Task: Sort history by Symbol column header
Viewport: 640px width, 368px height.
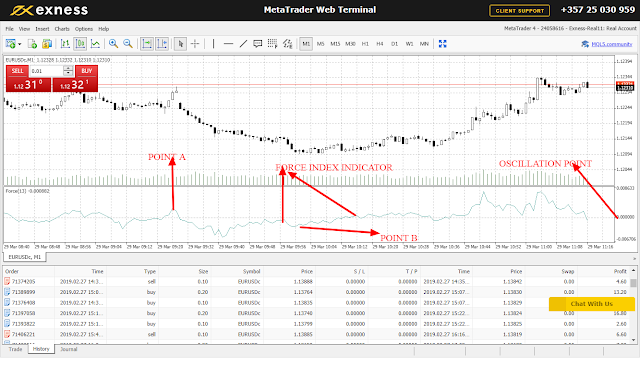Action: pos(251,271)
